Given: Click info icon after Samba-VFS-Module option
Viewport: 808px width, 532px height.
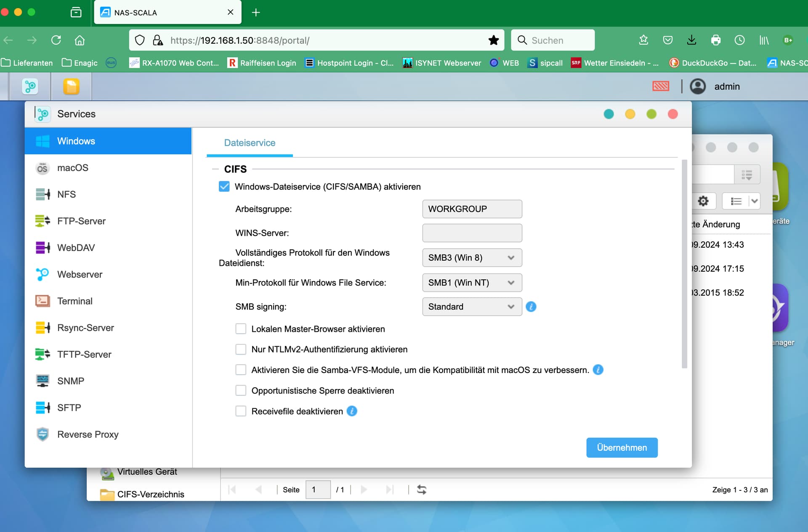Looking at the screenshot, I should (x=598, y=370).
